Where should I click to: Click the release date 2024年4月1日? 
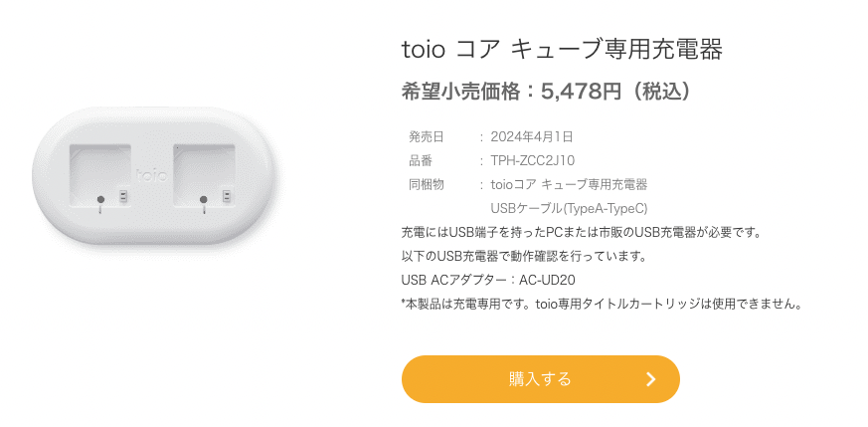pos(531,136)
